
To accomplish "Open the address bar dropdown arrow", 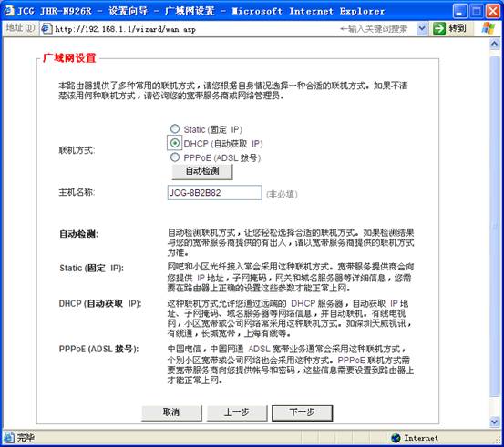I will tap(422, 29).
